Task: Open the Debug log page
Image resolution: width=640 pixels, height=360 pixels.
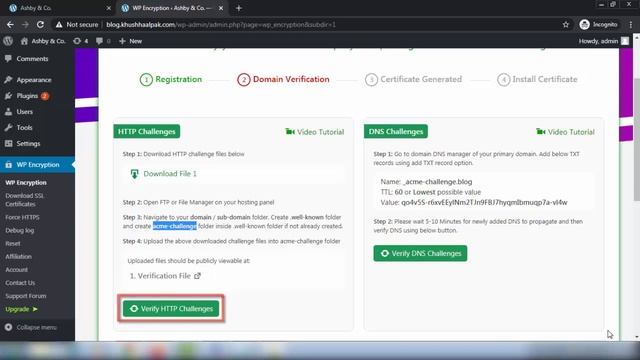Action: (x=20, y=230)
